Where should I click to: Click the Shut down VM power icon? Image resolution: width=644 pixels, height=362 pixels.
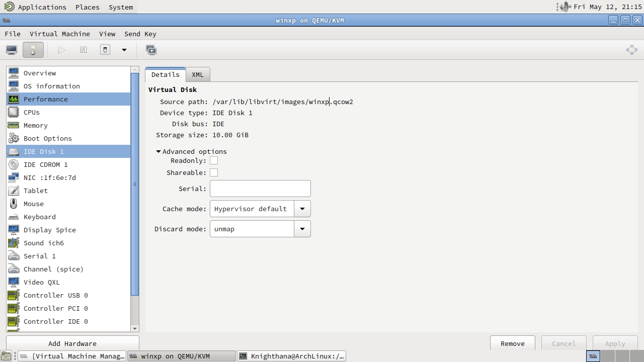(x=105, y=50)
